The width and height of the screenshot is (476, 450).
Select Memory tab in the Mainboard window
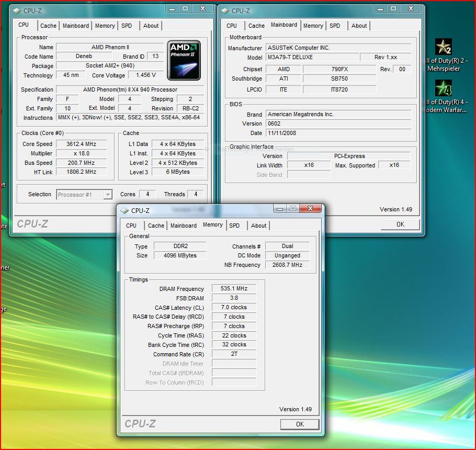point(313,26)
